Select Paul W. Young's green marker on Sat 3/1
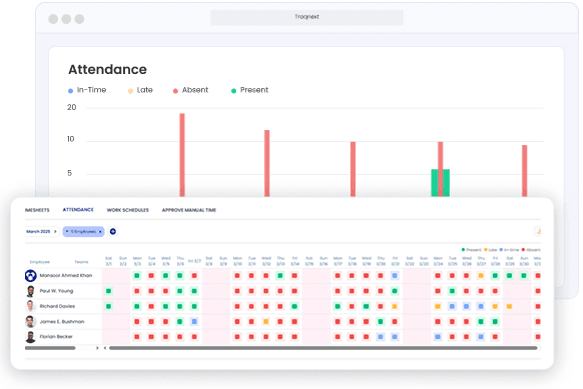 point(109,291)
